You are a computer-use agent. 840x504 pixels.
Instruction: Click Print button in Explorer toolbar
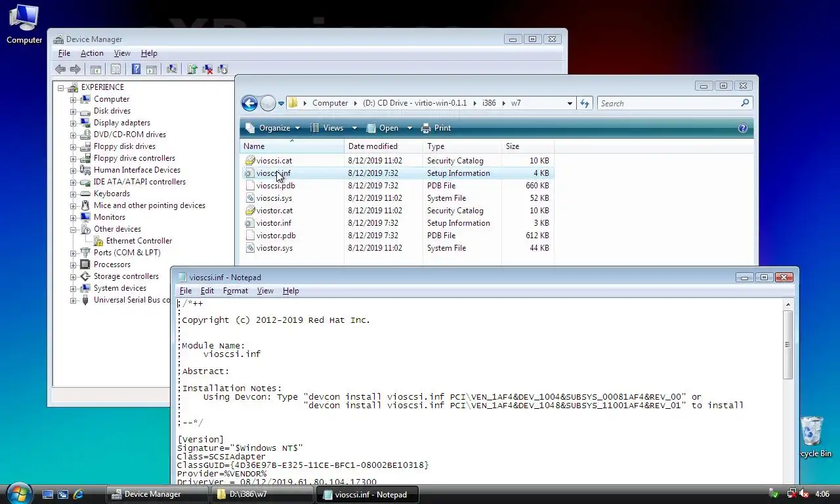pyautogui.click(x=436, y=128)
